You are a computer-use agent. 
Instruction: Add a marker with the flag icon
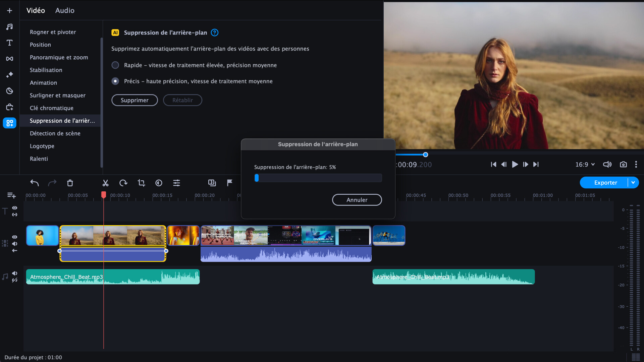[x=229, y=183]
